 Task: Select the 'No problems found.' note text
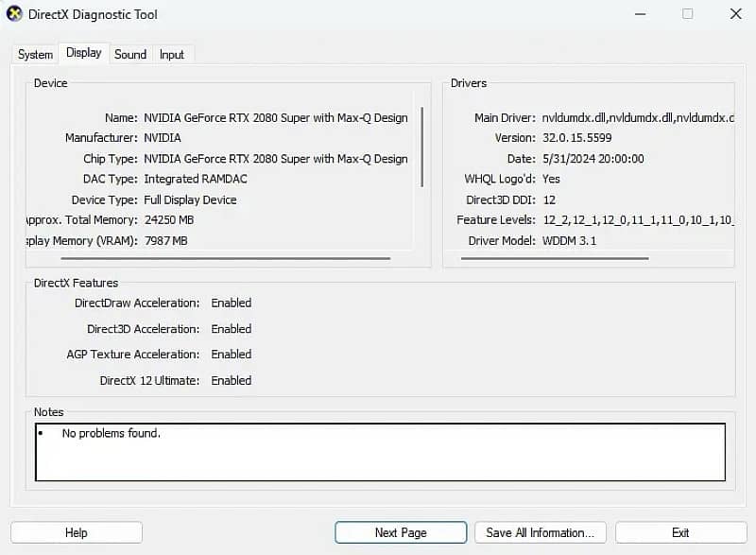coord(111,433)
